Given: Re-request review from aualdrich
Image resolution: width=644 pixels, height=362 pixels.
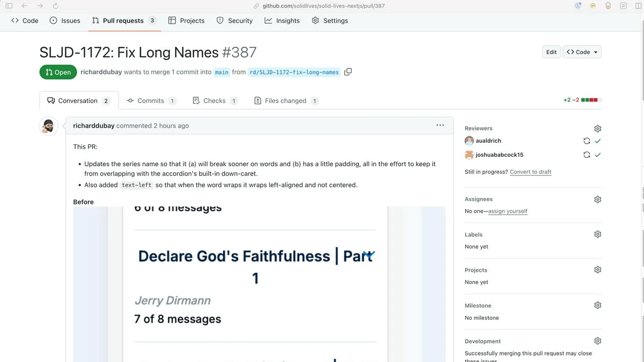Looking at the screenshot, I should pos(587,141).
